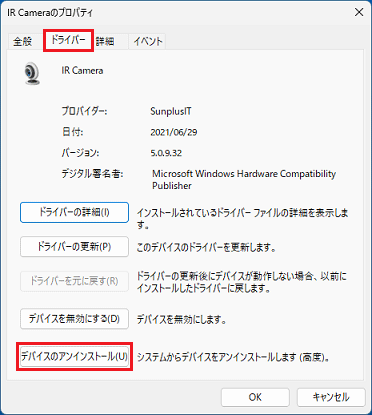Click the IR Camera webcam icon
Image resolution: width=372 pixels, height=415 pixels.
32,73
